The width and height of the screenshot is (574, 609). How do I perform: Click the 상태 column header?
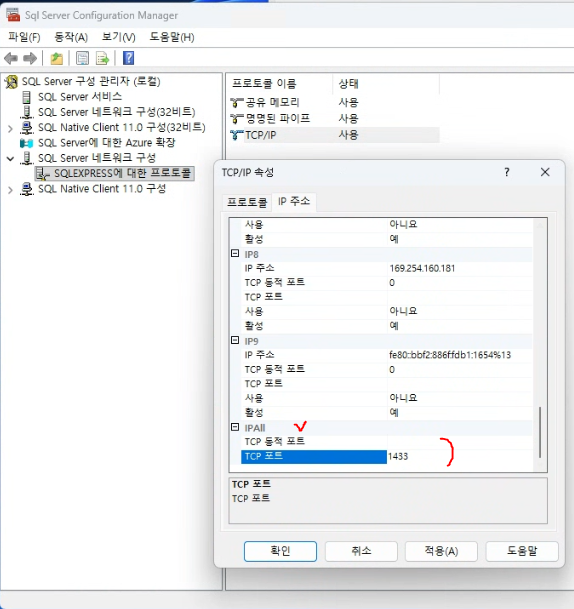click(x=386, y=84)
